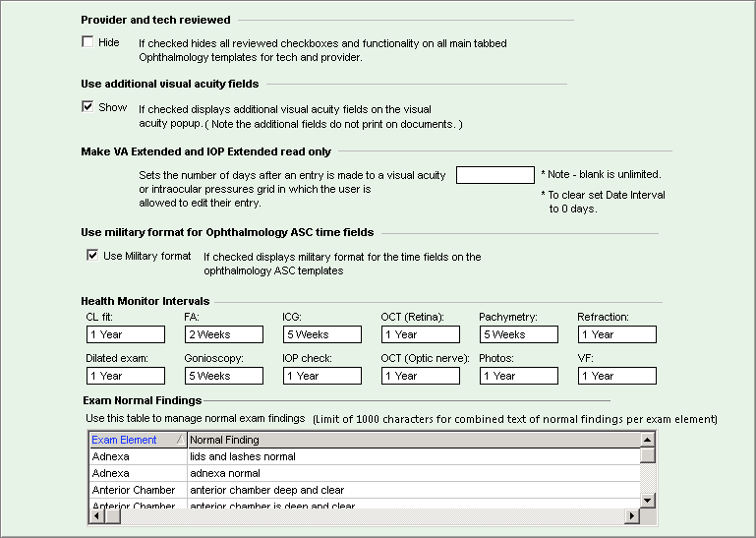Click the sort triangle in Exam Element header

(180, 440)
